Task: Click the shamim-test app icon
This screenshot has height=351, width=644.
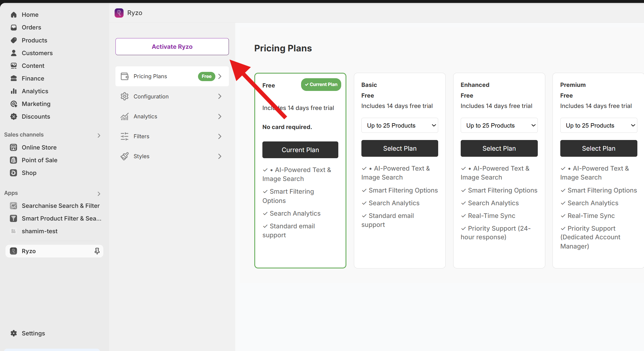Action: click(x=14, y=231)
